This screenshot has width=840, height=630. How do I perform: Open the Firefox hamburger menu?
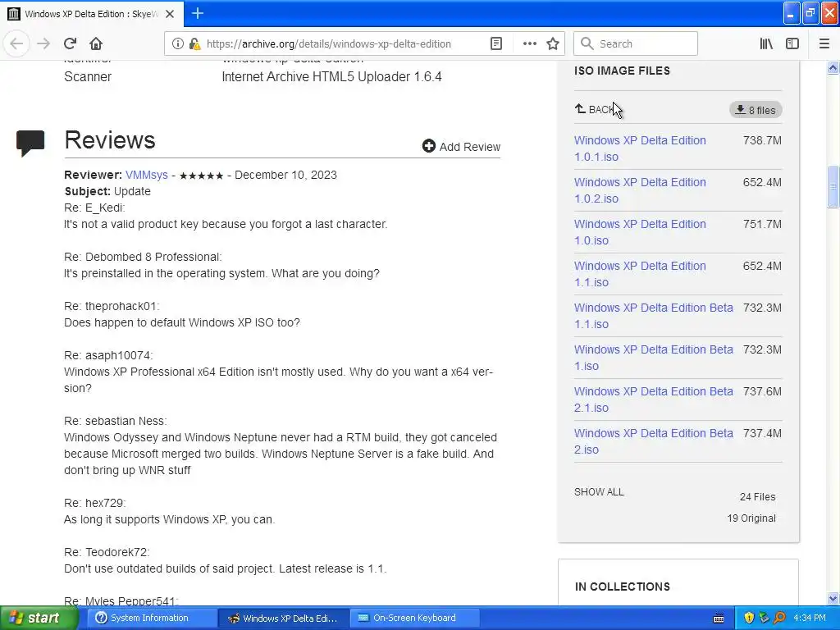(824, 44)
